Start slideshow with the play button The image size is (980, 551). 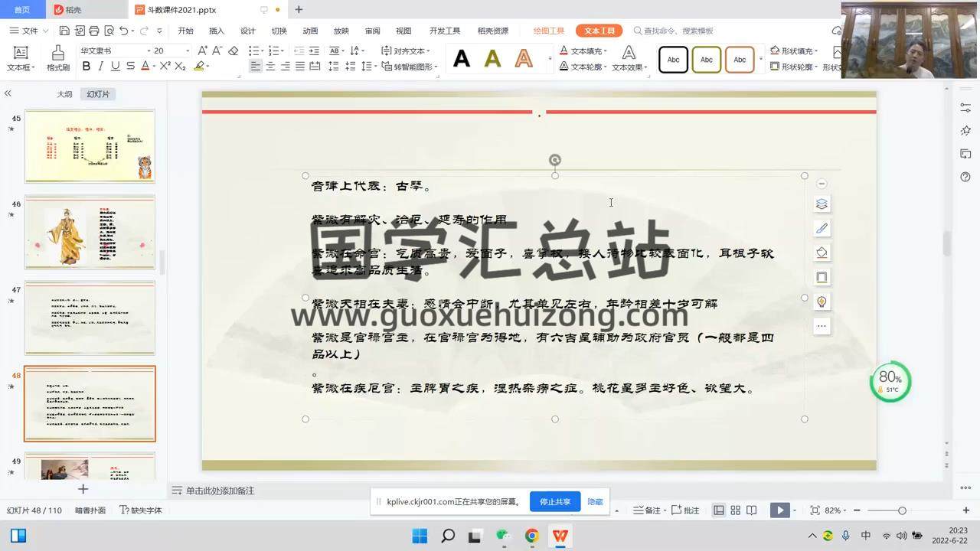pos(779,510)
